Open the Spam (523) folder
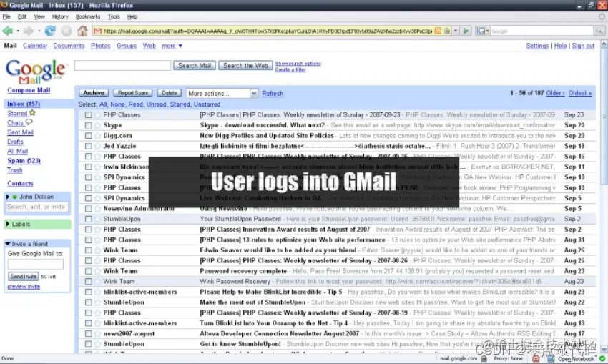Image resolution: width=608 pixels, height=364 pixels. tap(24, 160)
